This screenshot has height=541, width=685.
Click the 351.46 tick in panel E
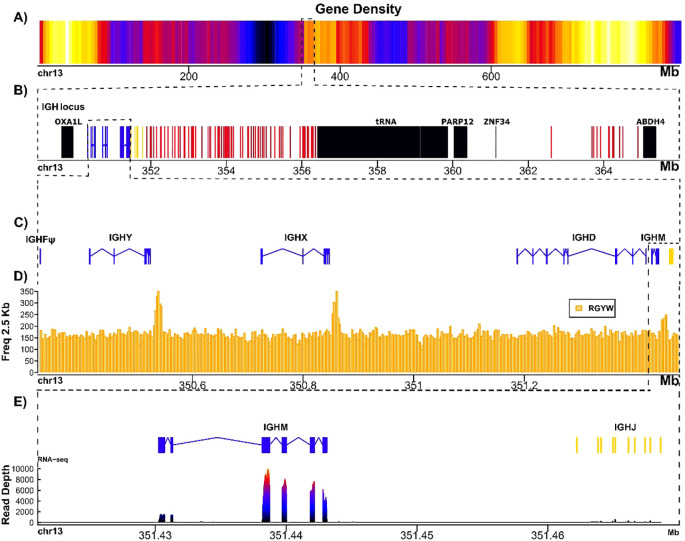tap(548, 535)
